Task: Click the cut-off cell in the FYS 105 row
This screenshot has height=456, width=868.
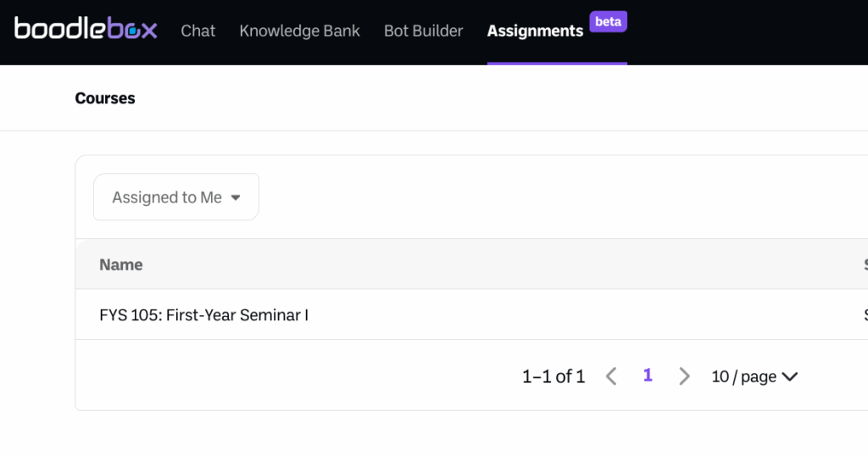Action: point(865,315)
